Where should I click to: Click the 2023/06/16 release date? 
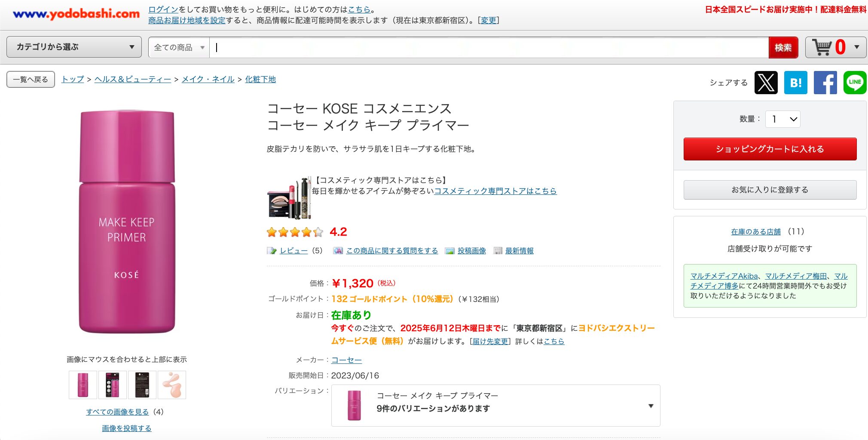click(x=355, y=375)
